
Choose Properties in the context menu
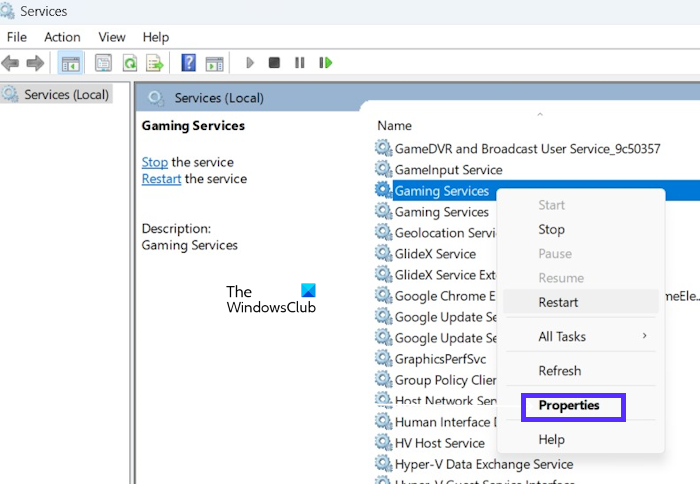(x=569, y=406)
